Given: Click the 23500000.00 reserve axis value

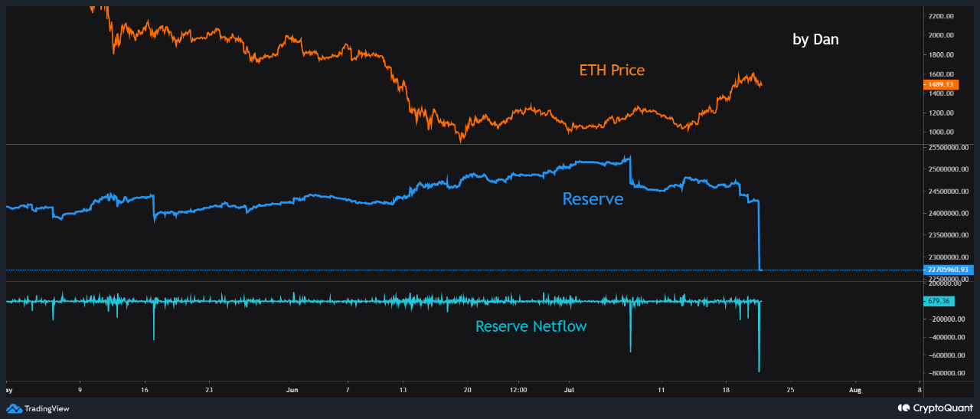Looking at the screenshot, I should pyautogui.click(x=949, y=235).
